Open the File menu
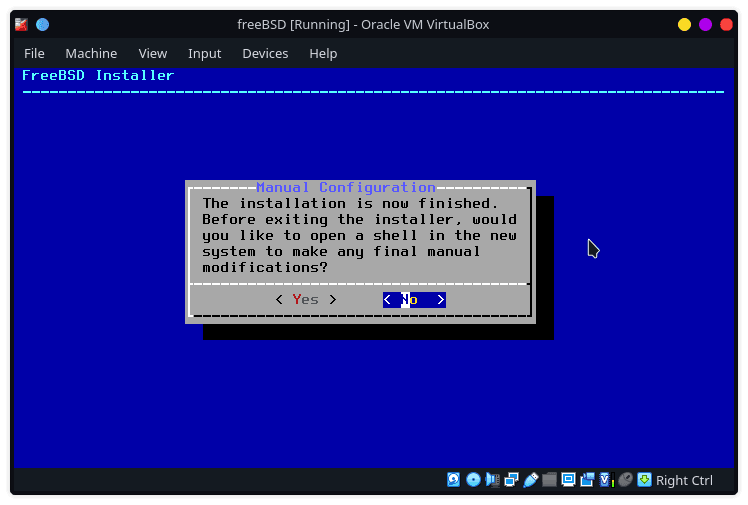748x505 pixels. 34,53
